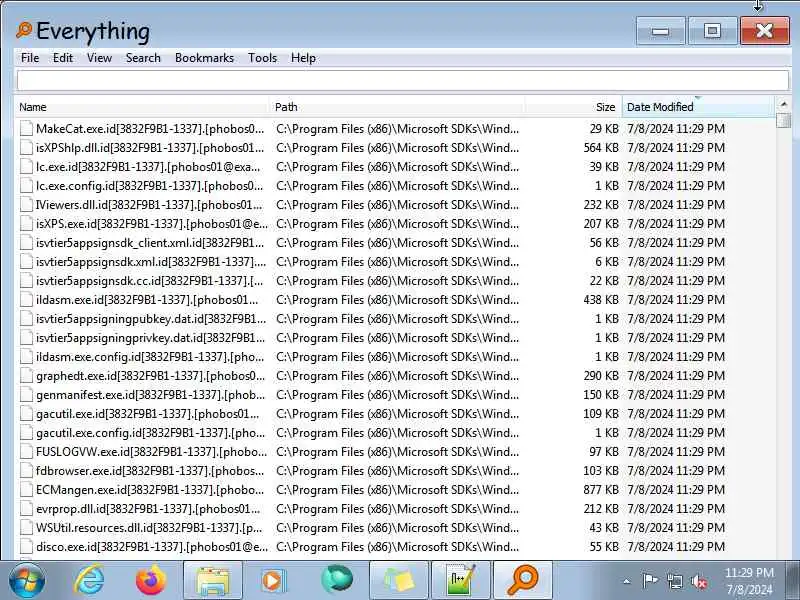Open the taskbar clock showing 11:29 PM
This screenshot has height=600, width=800.
[749, 581]
